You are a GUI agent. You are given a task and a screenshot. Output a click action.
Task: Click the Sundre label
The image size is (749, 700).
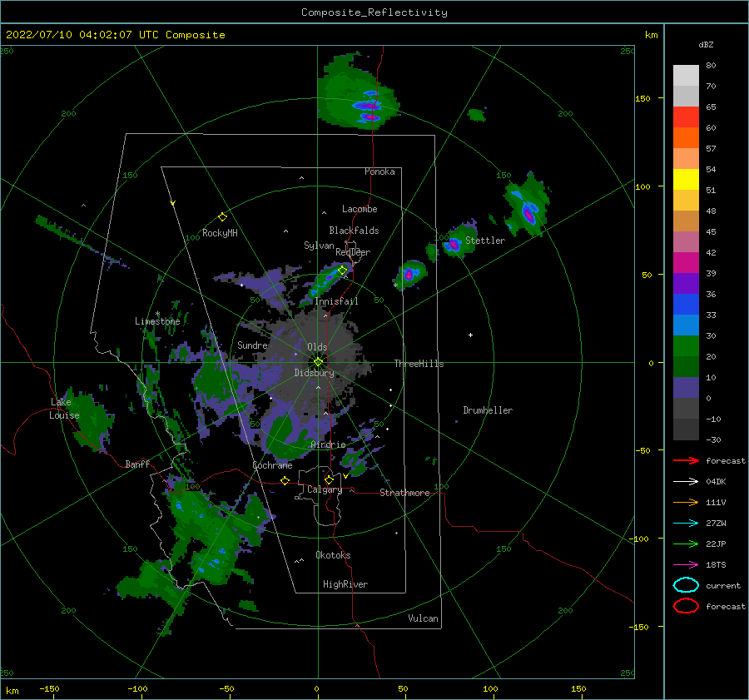pos(252,345)
